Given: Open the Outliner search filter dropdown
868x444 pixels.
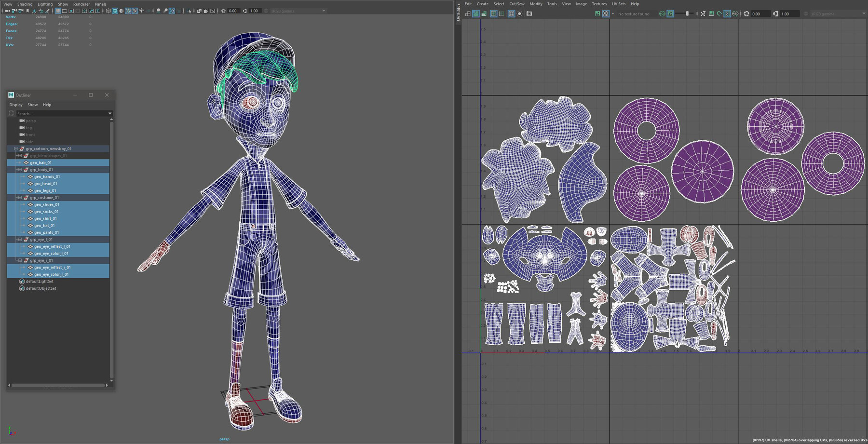Looking at the screenshot, I should tap(110, 114).
